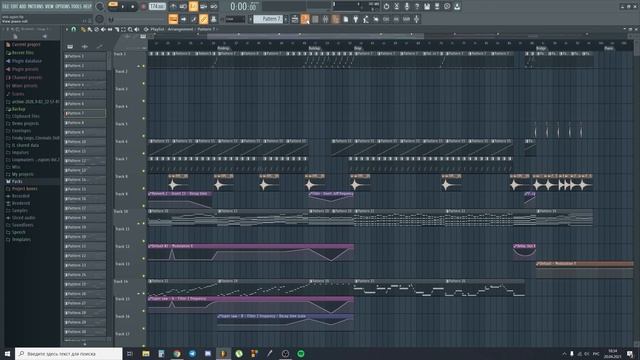Click the question mark help icon

coord(417,7)
